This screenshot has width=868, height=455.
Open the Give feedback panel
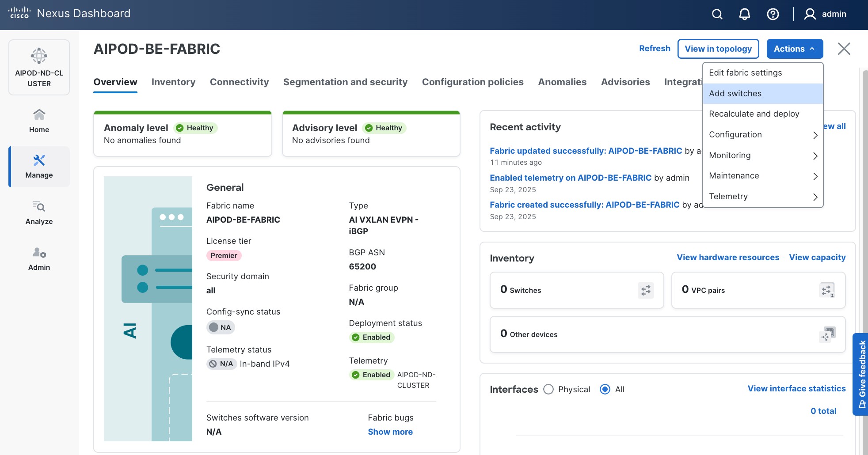(861, 375)
